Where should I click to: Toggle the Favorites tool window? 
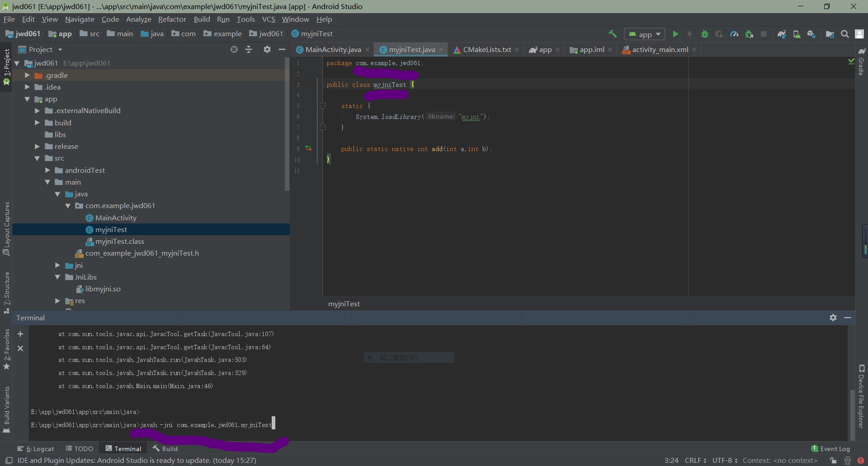(x=6, y=349)
